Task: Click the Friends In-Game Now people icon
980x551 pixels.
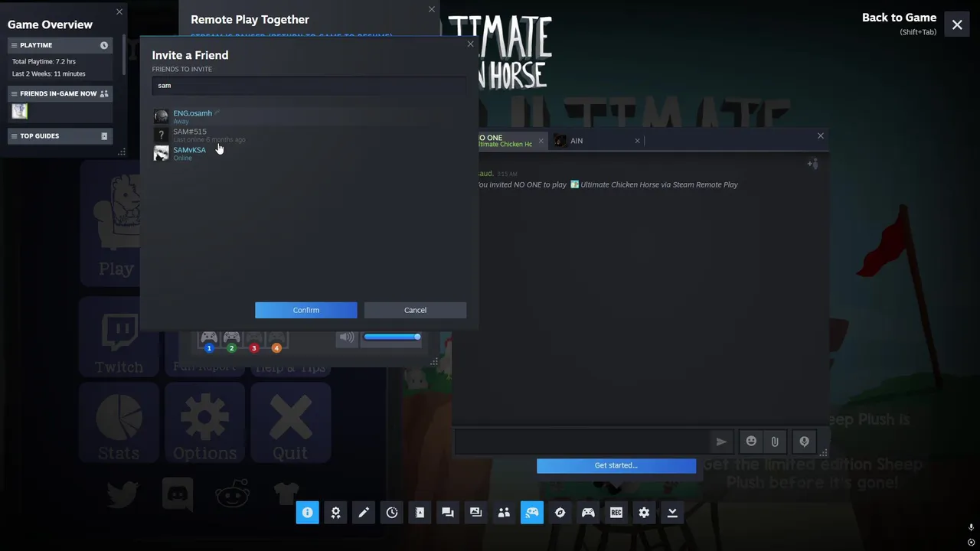Action: (104, 93)
